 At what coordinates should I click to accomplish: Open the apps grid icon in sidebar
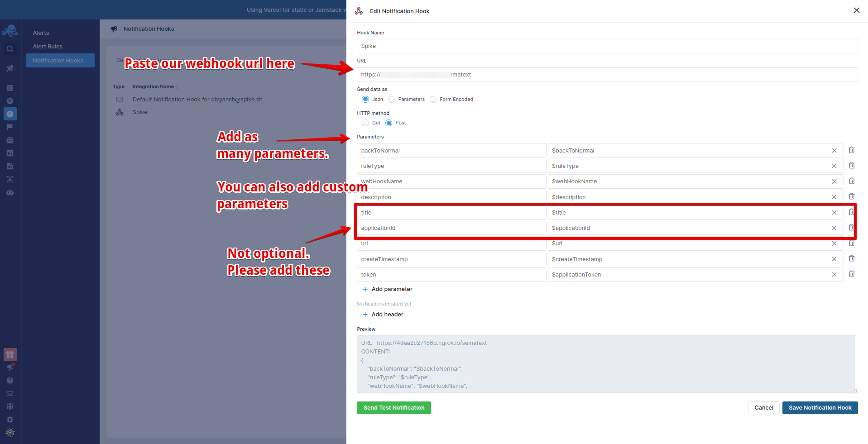(x=10, y=88)
